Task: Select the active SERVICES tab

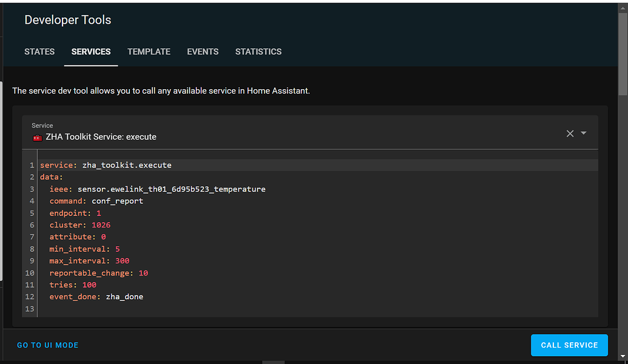Action: pyautogui.click(x=91, y=52)
